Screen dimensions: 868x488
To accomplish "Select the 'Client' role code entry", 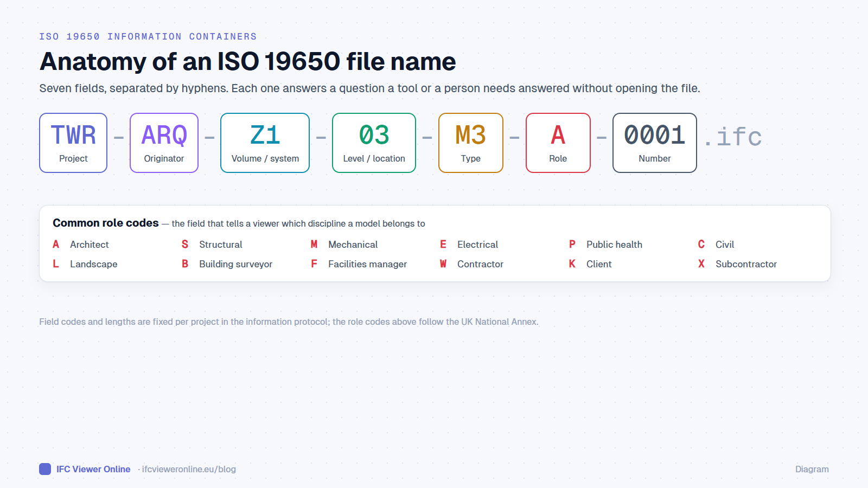I will point(591,264).
